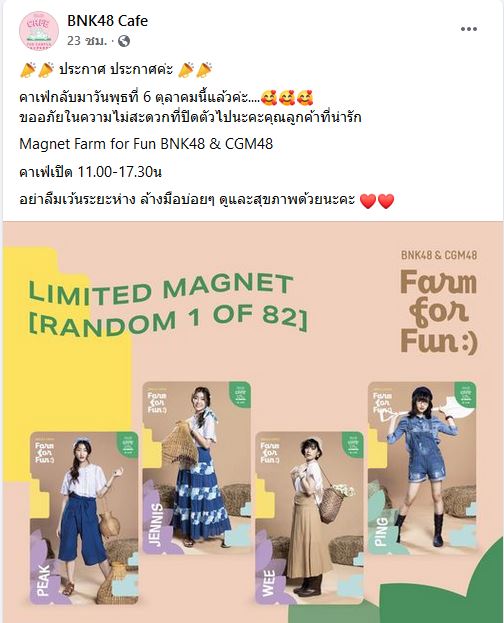Screen dimensions: 504x623
Task: Click the PEAK magnet card
Action: coord(84,518)
